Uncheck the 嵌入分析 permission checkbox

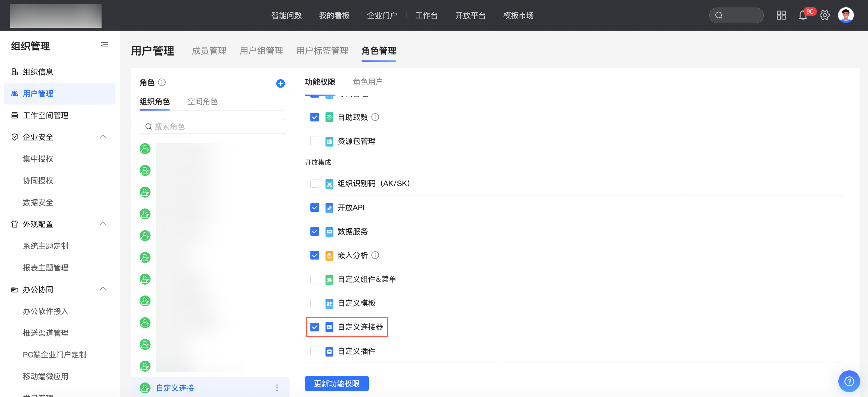click(314, 255)
